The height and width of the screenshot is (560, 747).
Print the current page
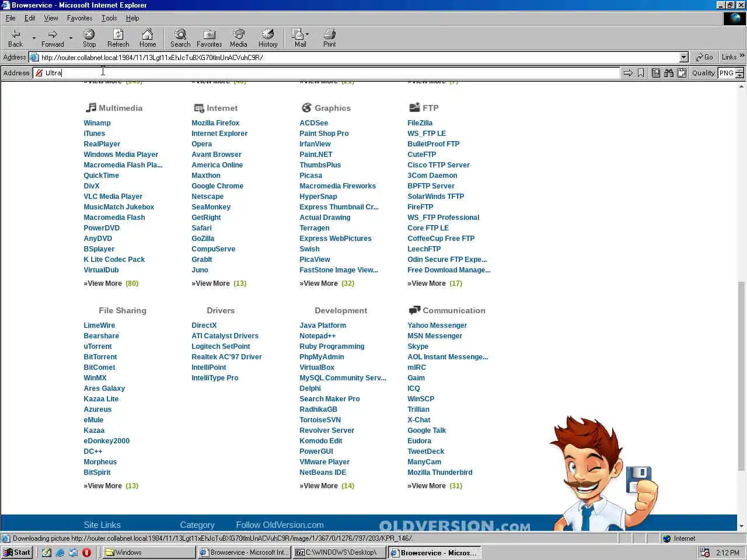coord(330,38)
